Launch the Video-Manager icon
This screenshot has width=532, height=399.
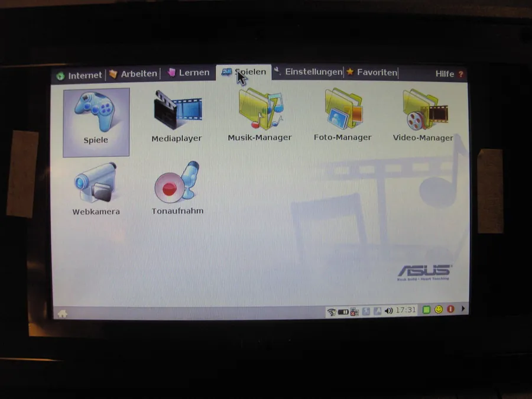(x=423, y=115)
